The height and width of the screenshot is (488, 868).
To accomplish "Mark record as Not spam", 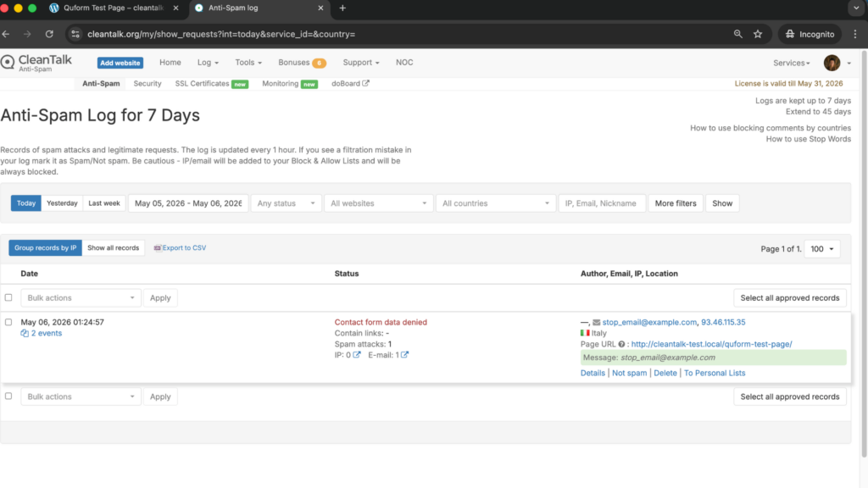I will (630, 373).
